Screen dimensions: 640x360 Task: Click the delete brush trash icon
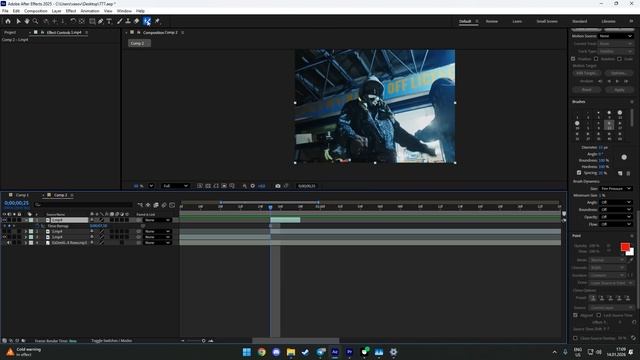click(x=628, y=173)
